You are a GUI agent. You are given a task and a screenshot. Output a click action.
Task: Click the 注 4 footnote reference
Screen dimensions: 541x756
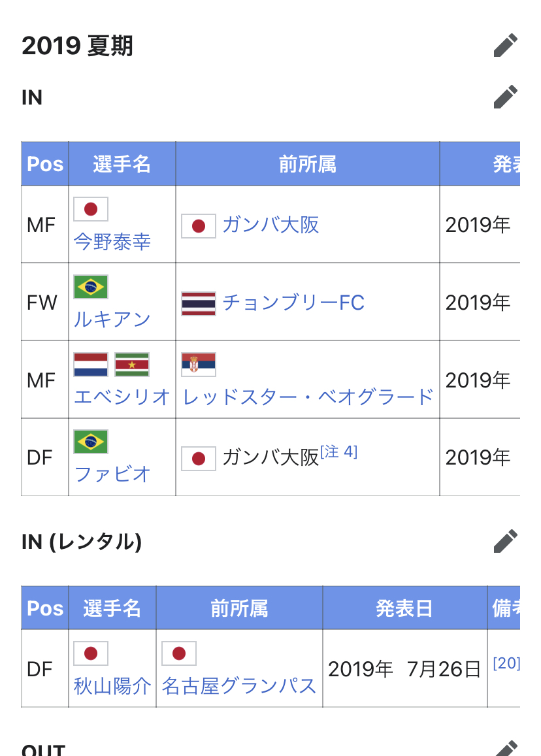pyautogui.click(x=339, y=452)
